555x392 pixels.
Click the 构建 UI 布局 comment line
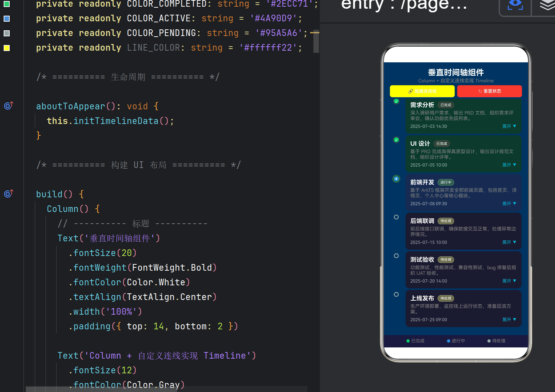(x=138, y=165)
